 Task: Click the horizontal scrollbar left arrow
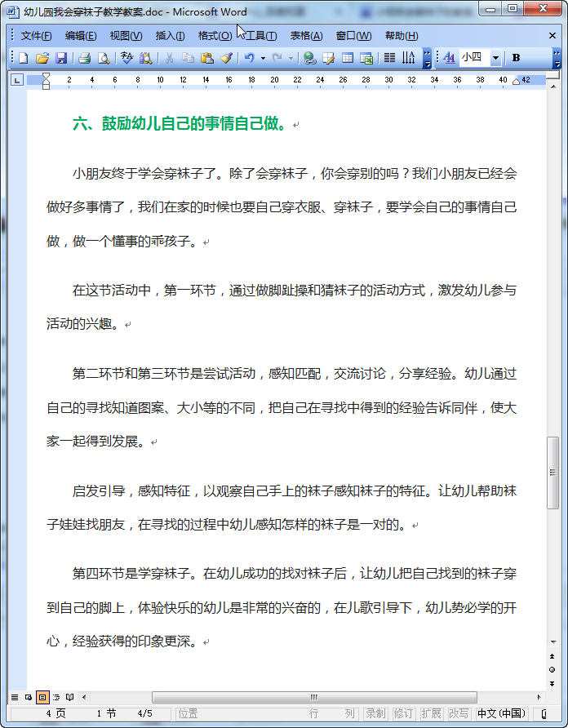pyautogui.click(x=83, y=697)
